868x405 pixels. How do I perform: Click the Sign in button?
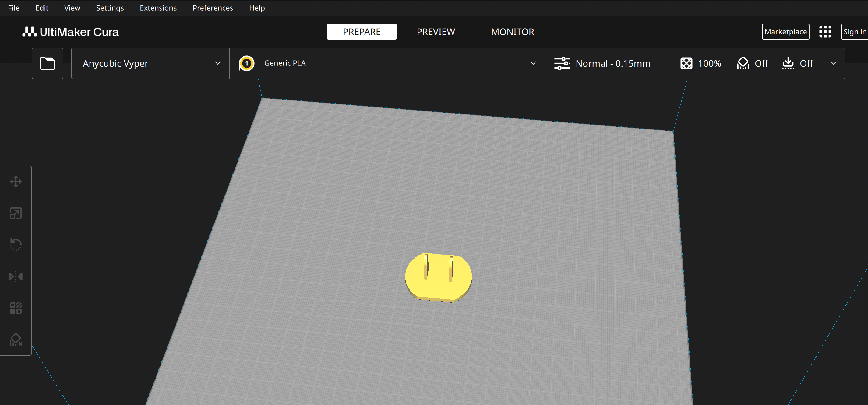[x=855, y=32]
